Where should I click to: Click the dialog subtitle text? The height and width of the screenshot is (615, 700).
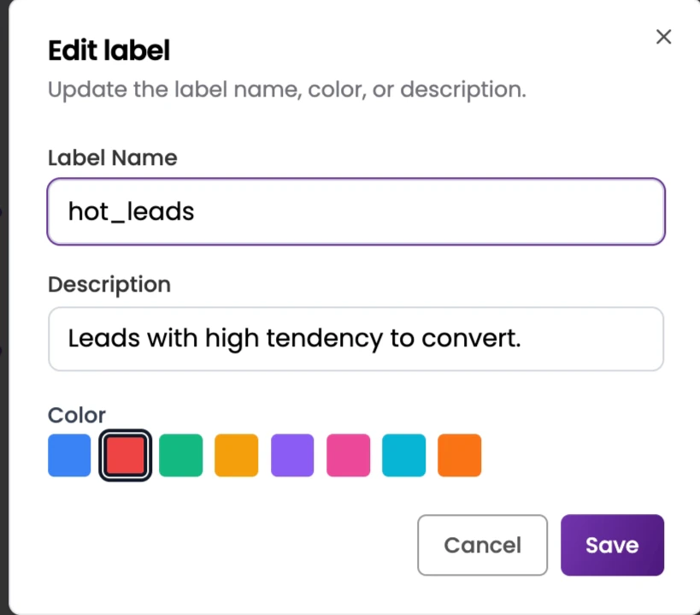tap(287, 89)
